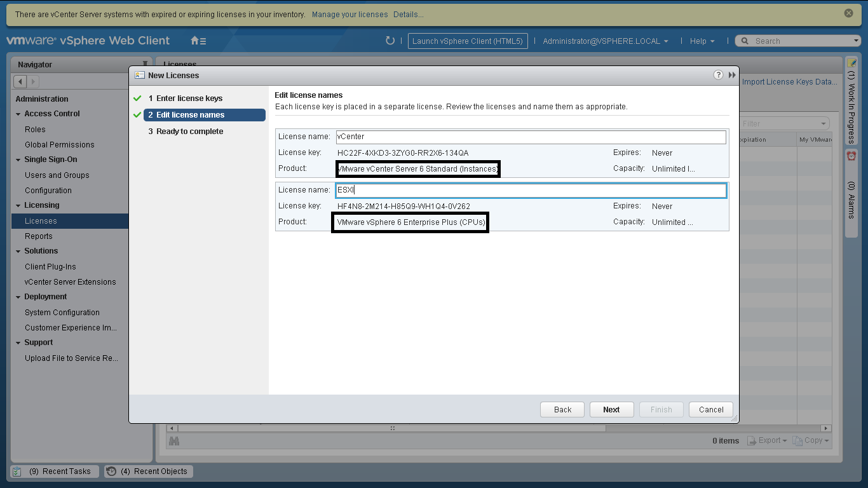The image size is (868, 488).
Task: Click the double-arrow minimize icon in dialog
Action: pyautogui.click(x=732, y=75)
